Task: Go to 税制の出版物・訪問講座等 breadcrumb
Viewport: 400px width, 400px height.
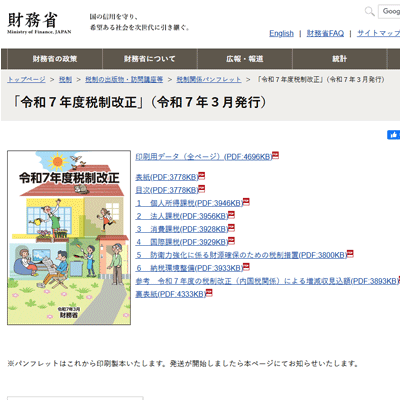Action: coord(124,79)
